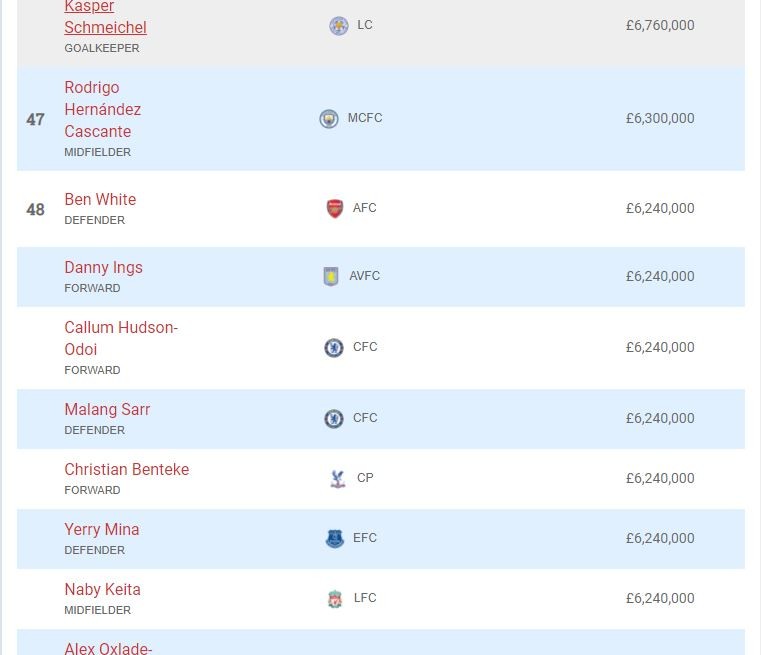
Task: Click the Everton club badge
Action: pyautogui.click(x=335, y=538)
